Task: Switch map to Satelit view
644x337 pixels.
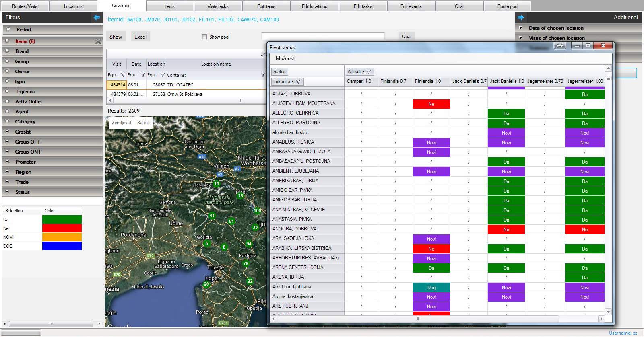Action: click(143, 123)
